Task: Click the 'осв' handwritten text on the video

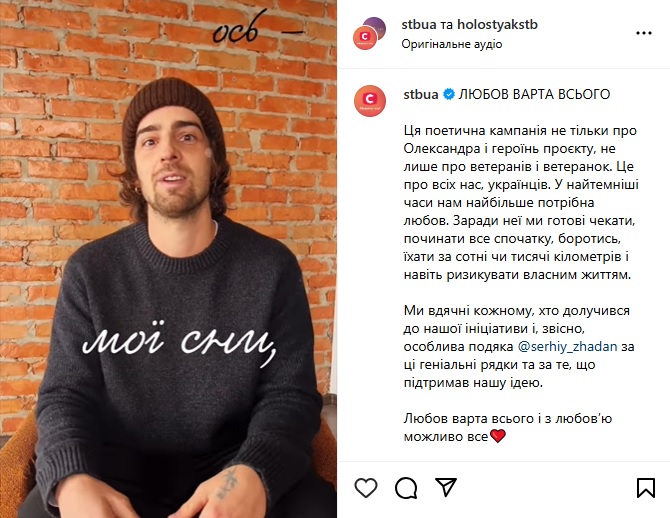Action: point(236,31)
